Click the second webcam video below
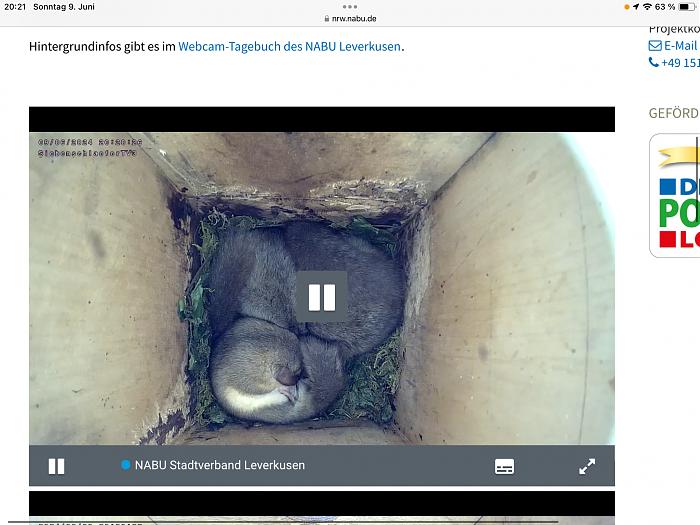Screen dimensions: 700x525 tap(321, 508)
